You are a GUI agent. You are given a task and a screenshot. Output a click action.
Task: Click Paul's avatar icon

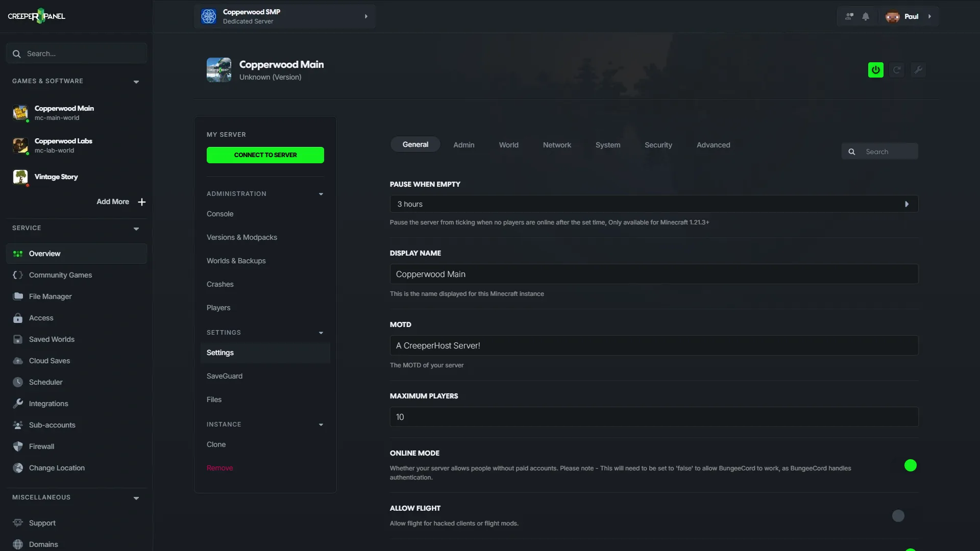[893, 16]
